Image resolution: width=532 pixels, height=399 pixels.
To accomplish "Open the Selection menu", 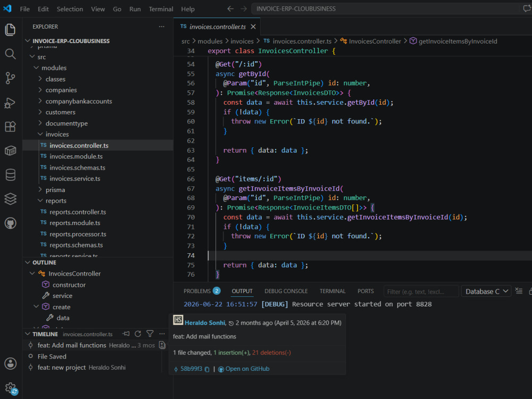I will point(70,9).
